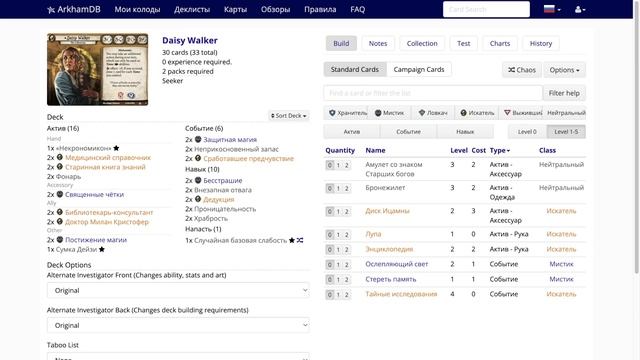Viewport: 640px width, 360px height.
Task: Toggle the Ловкач faction filter
Action: [x=433, y=113]
